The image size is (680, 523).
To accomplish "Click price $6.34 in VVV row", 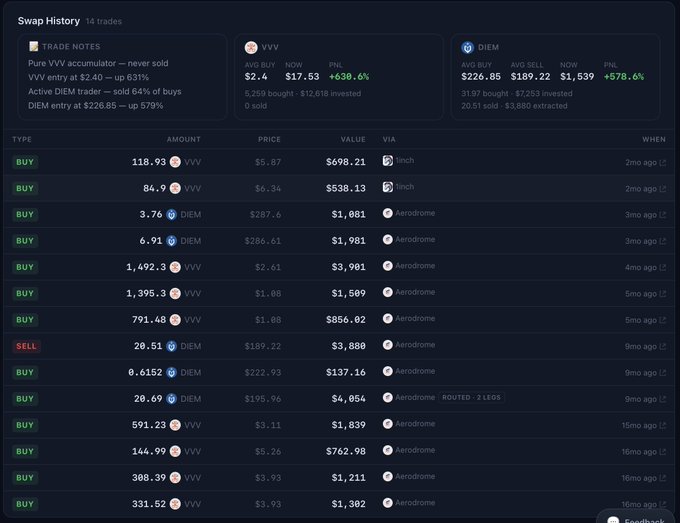I will 268,189.
